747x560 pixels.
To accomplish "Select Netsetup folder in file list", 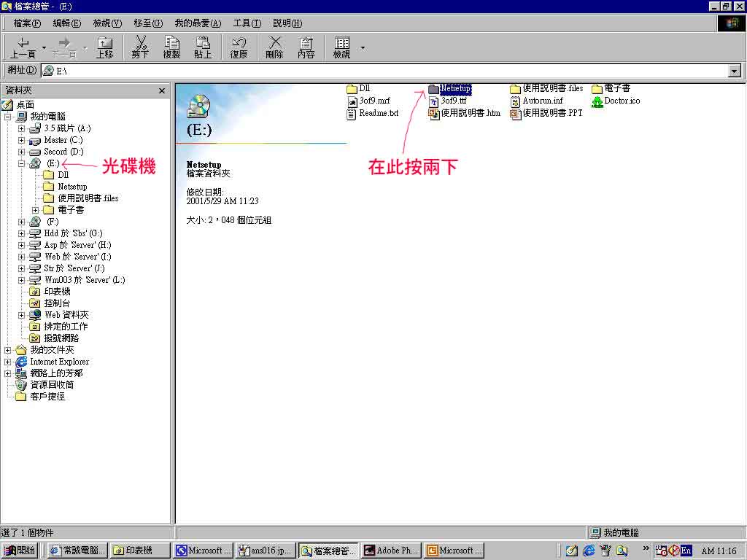I will 455,89.
